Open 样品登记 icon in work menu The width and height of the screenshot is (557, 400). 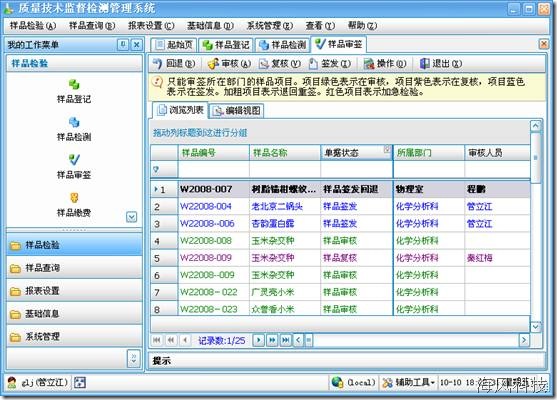click(x=74, y=92)
